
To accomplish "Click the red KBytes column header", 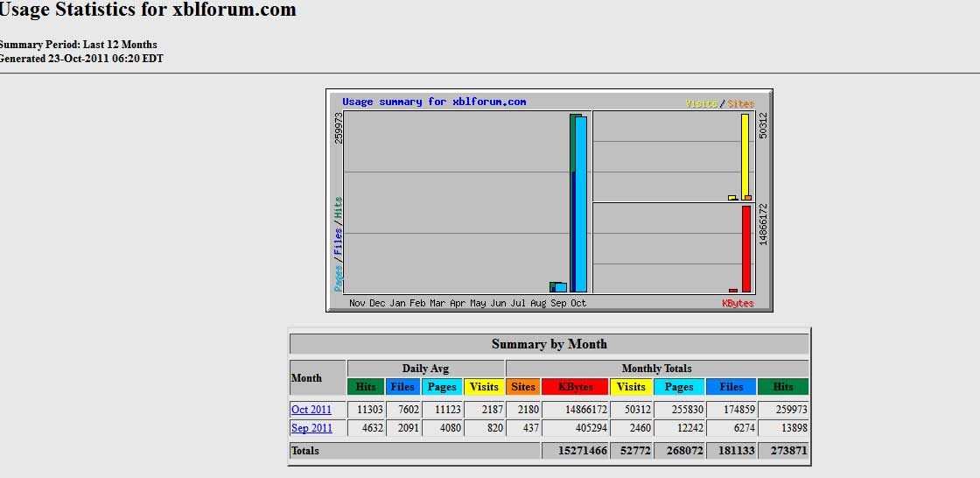I will (x=575, y=386).
